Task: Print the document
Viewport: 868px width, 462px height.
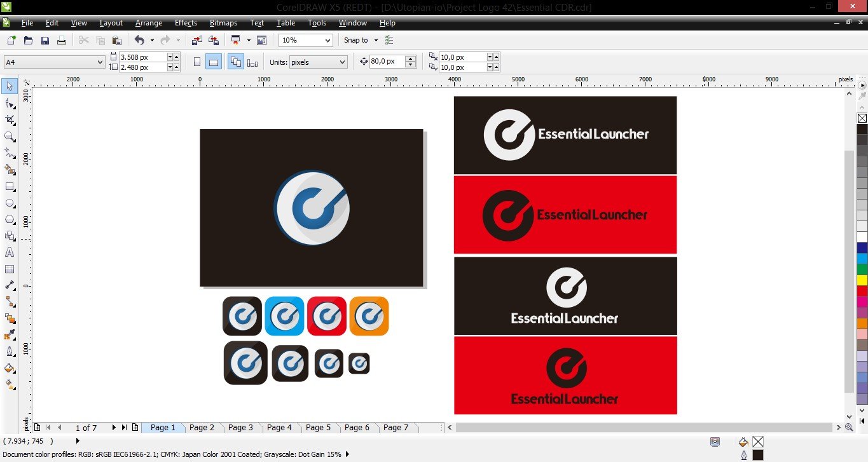Action: click(62, 40)
